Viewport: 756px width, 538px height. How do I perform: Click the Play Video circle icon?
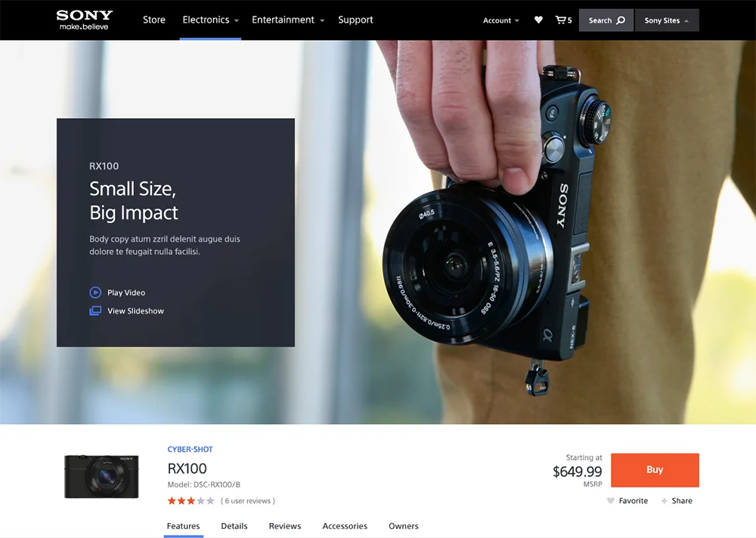point(95,292)
